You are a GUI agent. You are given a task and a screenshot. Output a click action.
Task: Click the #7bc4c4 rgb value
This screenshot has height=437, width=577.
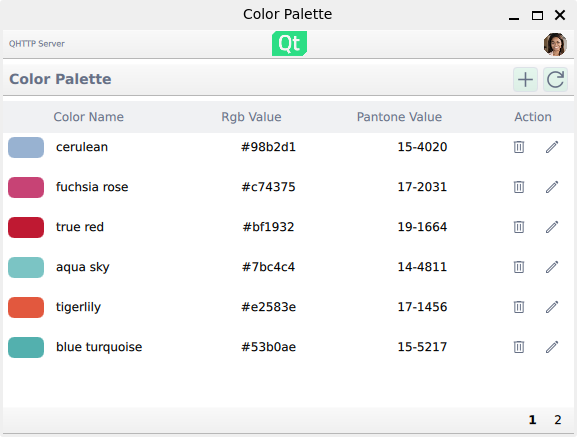[x=268, y=267]
